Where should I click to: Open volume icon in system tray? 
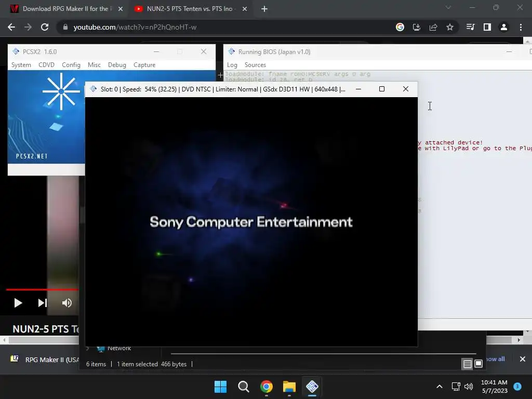coord(469,387)
